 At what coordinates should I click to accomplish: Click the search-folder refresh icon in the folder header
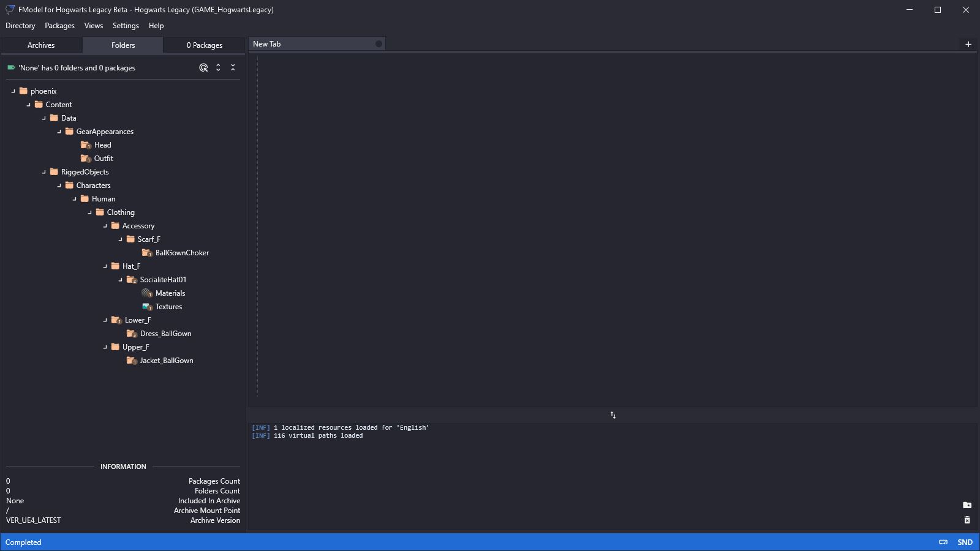pos(203,68)
